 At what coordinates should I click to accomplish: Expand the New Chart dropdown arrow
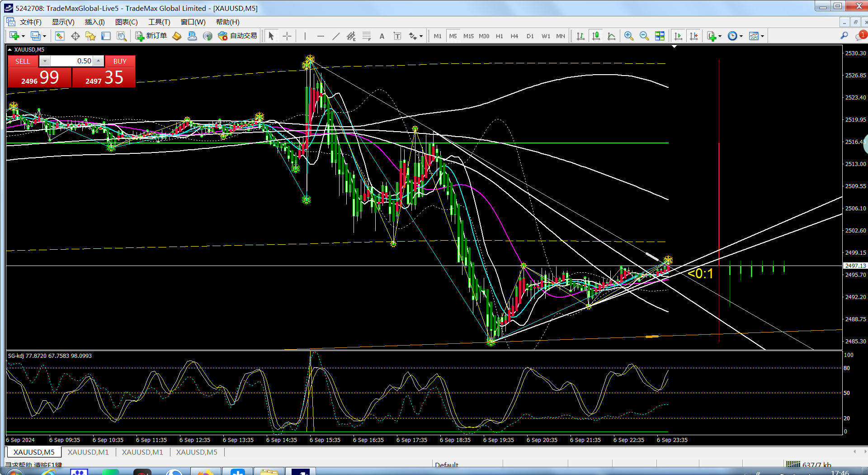click(23, 36)
